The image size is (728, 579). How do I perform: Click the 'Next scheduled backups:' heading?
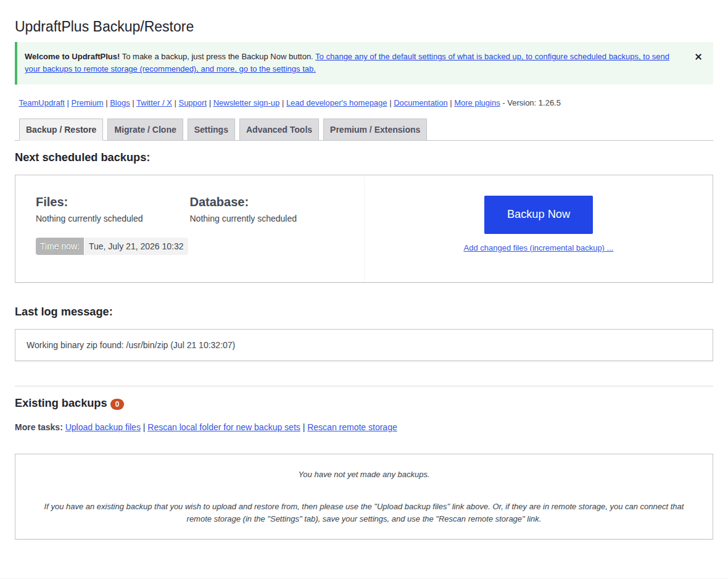82,157
